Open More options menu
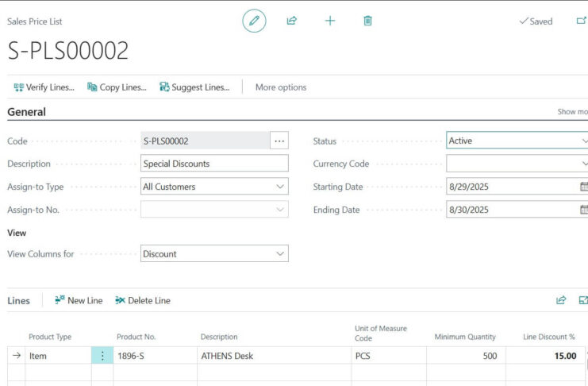This screenshot has width=588, height=386. [281, 87]
